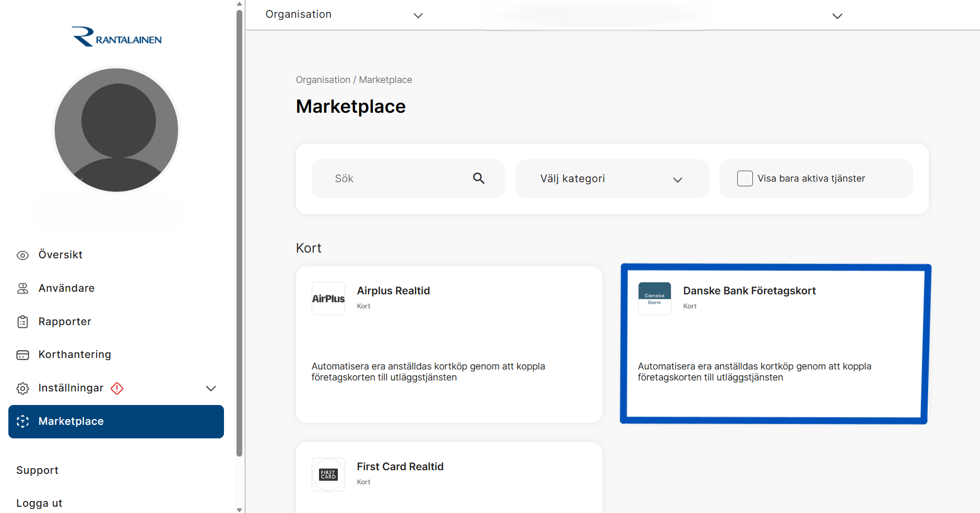Select the Marketplace sidebar item
The image size is (980, 513).
116,422
